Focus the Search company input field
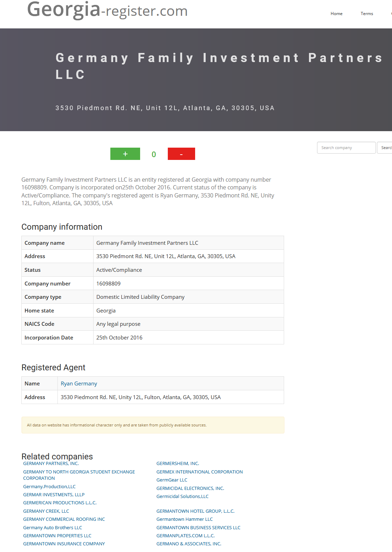Viewport: 392px width, 552px height. coord(346,148)
